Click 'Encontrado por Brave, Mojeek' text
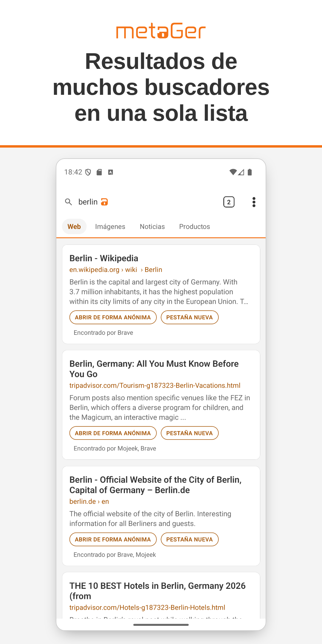Screen dimensions: 322x644 coord(115,555)
